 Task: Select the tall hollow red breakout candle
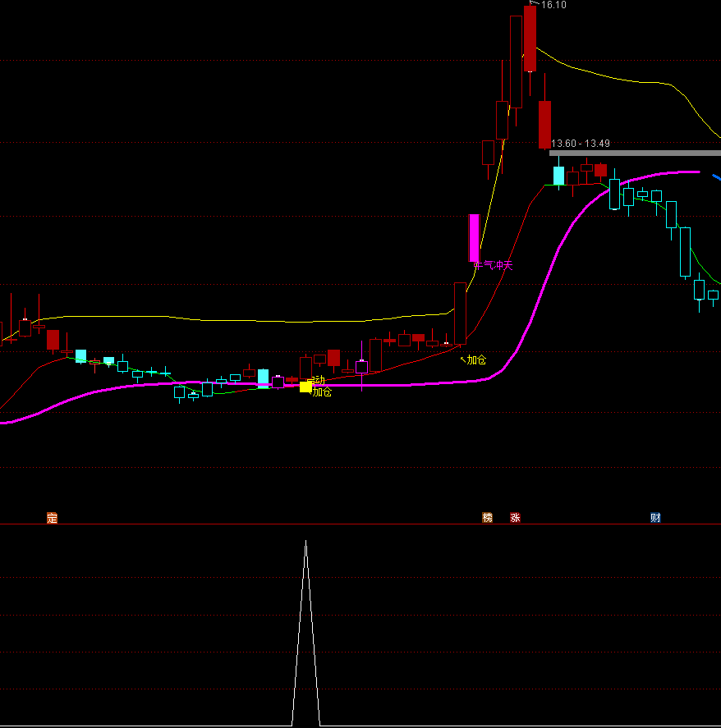460,313
